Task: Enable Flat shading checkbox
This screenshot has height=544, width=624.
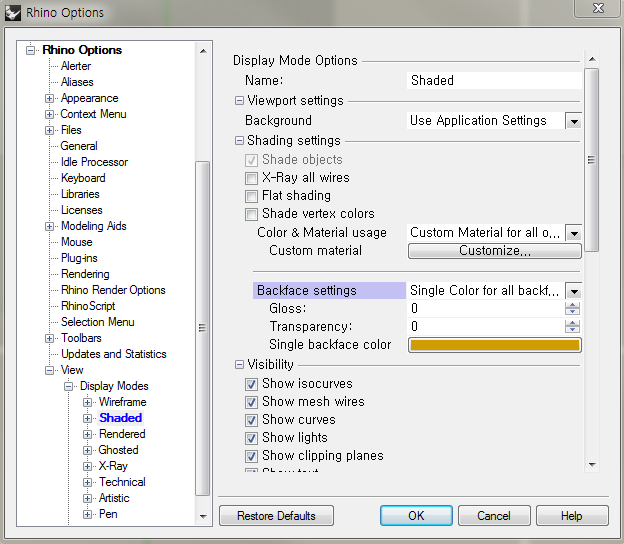Action: [x=251, y=196]
